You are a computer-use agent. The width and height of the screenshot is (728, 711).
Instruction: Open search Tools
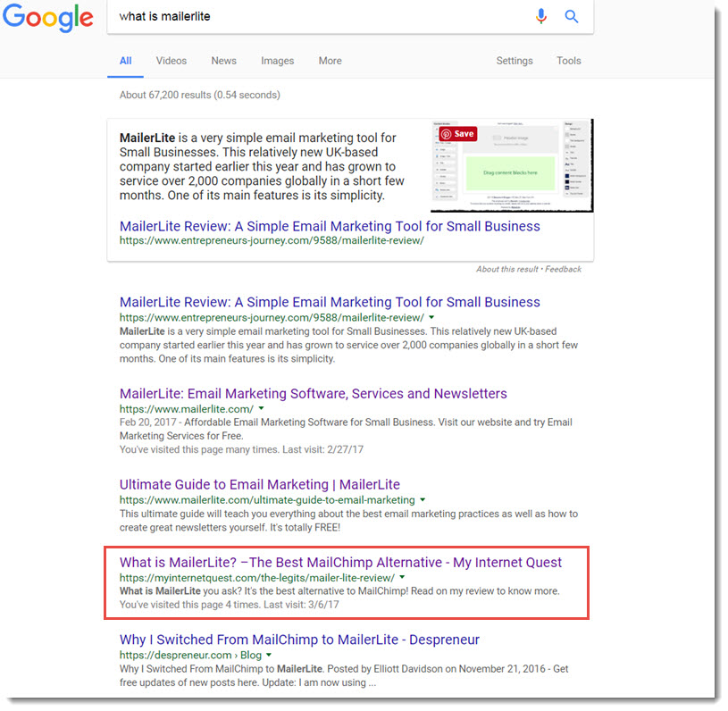pyautogui.click(x=568, y=61)
